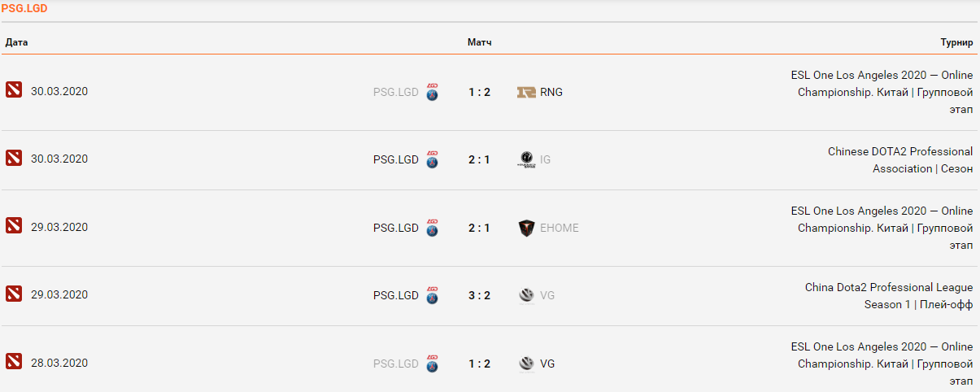Click the IG team name
The height and width of the screenshot is (392, 980).
545,159
